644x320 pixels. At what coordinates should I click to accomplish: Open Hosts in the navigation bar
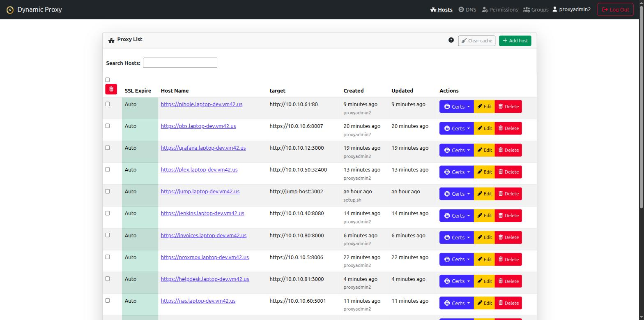(x=441, y=9)
